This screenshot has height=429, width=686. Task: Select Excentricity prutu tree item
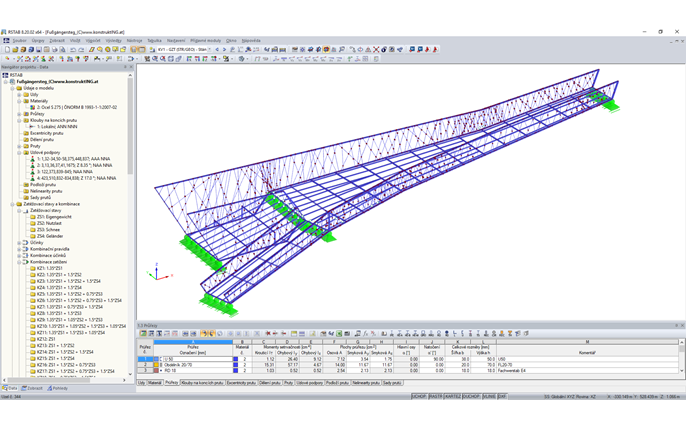point(46,133)
